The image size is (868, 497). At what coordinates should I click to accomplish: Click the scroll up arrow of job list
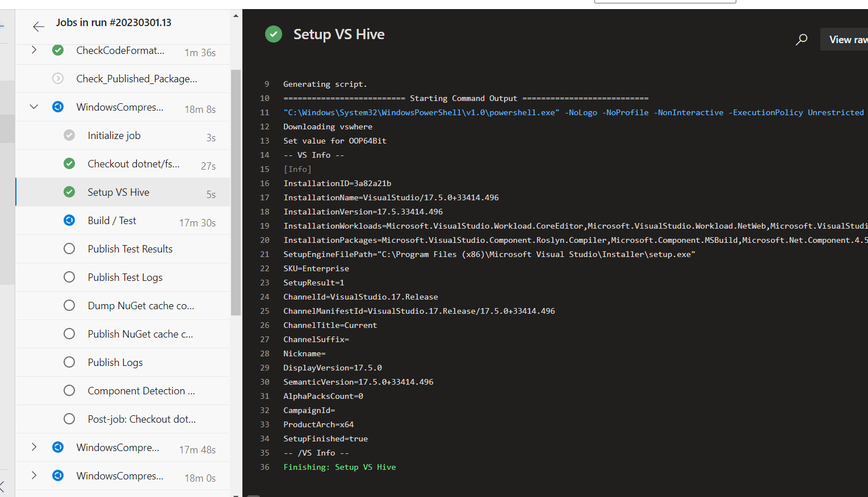pos(236,16)
